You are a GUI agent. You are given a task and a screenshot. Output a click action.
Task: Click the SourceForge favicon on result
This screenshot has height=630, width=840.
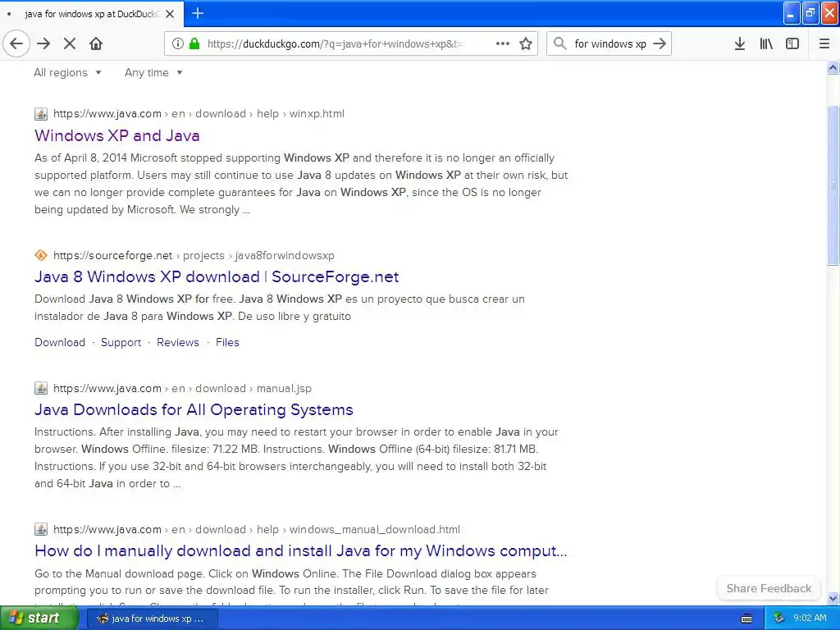41,256
